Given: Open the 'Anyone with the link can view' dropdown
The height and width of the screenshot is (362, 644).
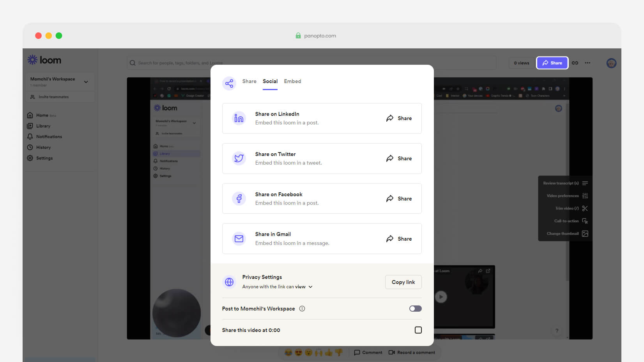Looking at the screenshot, I should click(x=277, y=287).
